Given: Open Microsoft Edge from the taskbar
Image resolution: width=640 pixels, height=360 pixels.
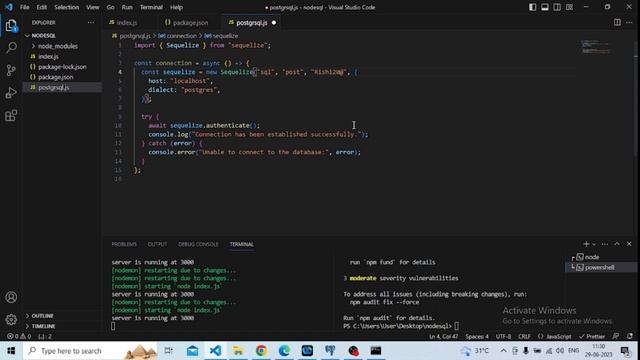Looking at the screenshot, I should click(284, 351).
